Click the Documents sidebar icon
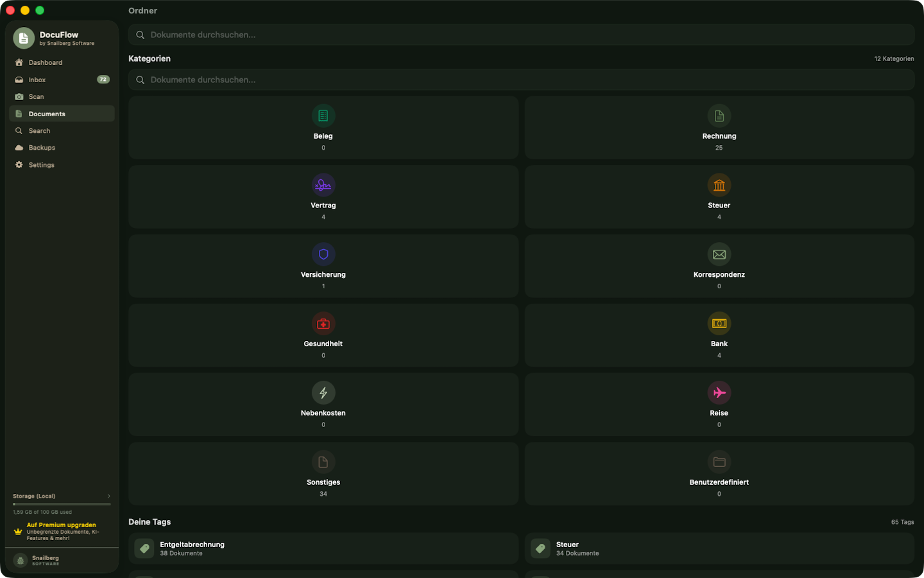This screenshot has height=578, width=924. click(19, 114)
